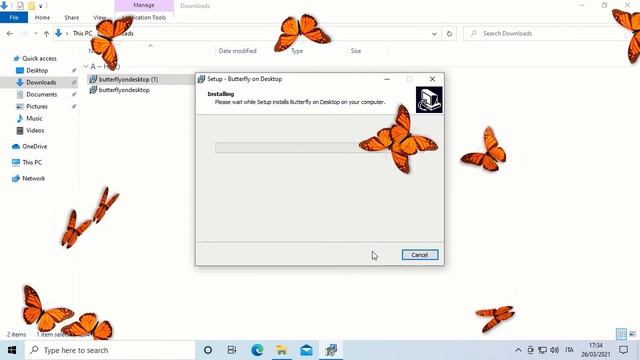Go up one folder level

tap(46, 33)
